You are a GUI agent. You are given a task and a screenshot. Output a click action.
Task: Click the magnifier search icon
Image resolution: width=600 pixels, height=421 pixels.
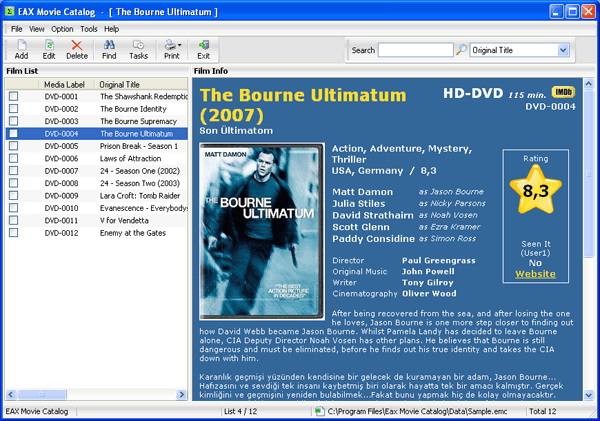click(461, 50)
